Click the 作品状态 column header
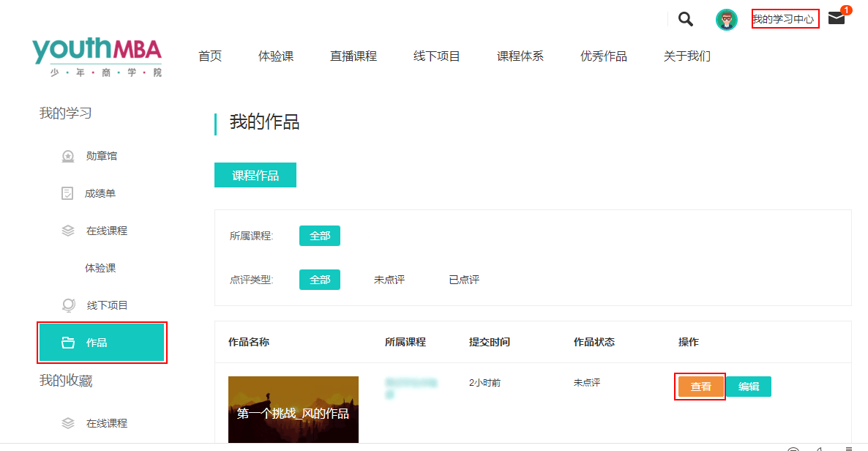The image size is (868, 451). [x=594, y=343]
